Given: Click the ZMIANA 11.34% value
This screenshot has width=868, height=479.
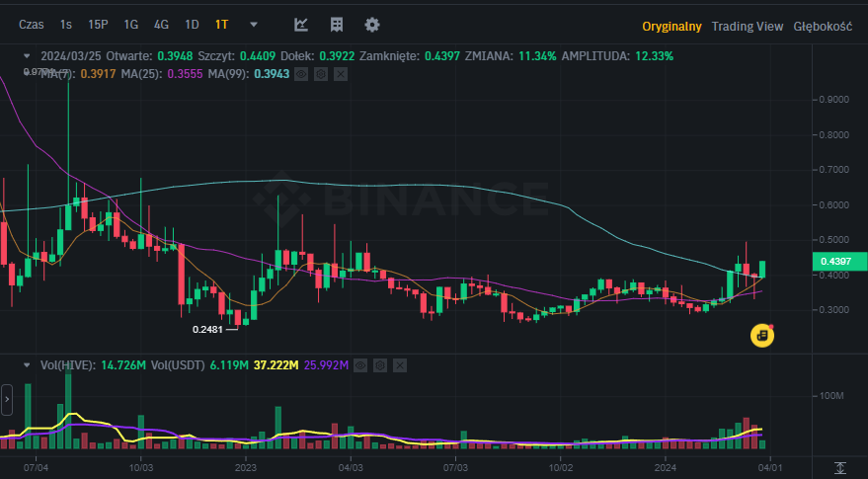Looking at the screenshot, I should pyautogui.click(x=537, y=56).
